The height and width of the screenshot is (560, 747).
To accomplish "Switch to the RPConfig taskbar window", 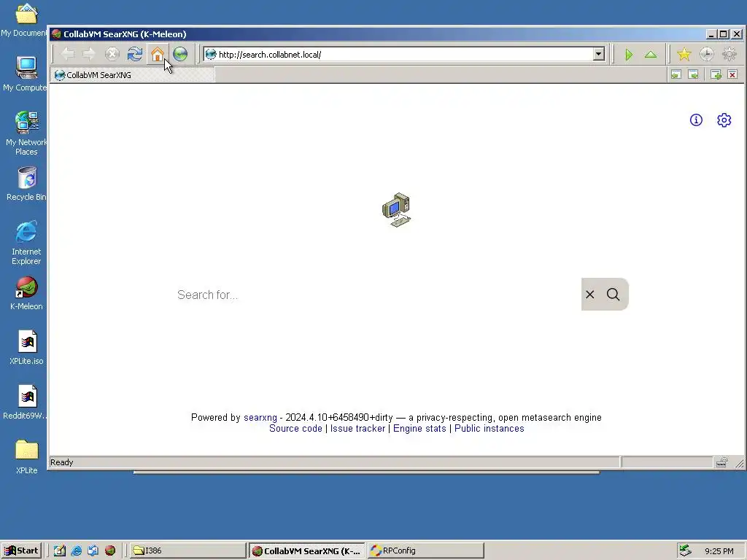I will click(425, 551).
